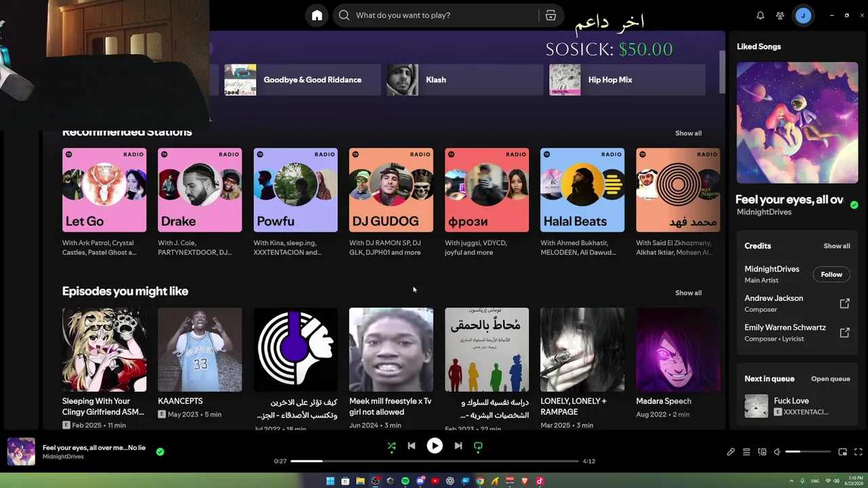Open the DJ GUDOG radio station
Screen dimensions: 868x488
click(x=391, y=190)
